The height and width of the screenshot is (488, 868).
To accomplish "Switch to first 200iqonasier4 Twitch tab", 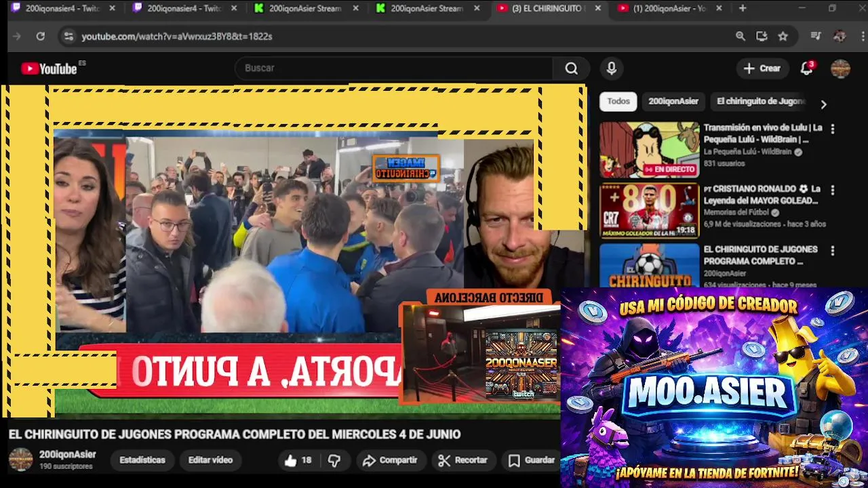I will [62, 9].
